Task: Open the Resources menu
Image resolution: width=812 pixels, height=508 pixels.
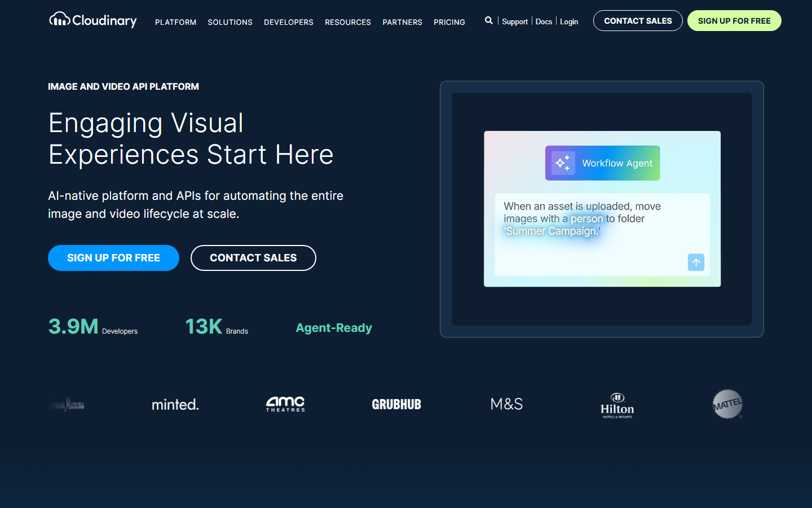Action: pyautogui.click(x=348, y=22)
